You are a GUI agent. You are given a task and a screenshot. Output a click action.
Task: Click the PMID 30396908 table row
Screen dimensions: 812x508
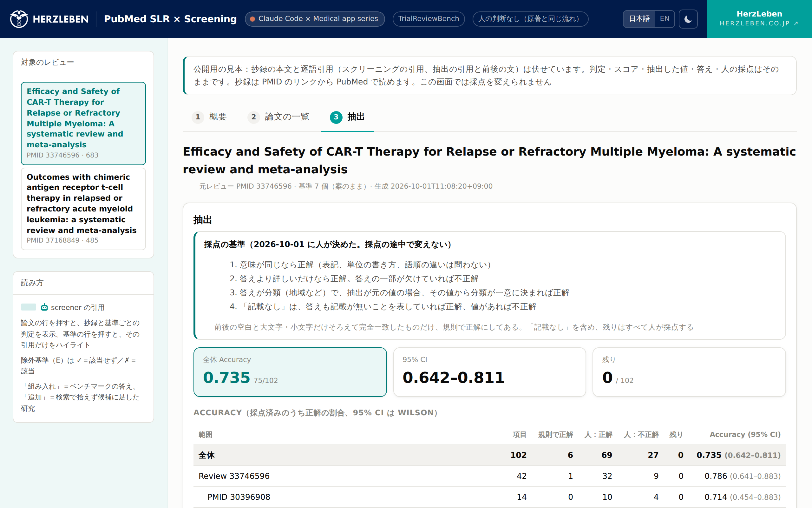click(x=489, y=497)
